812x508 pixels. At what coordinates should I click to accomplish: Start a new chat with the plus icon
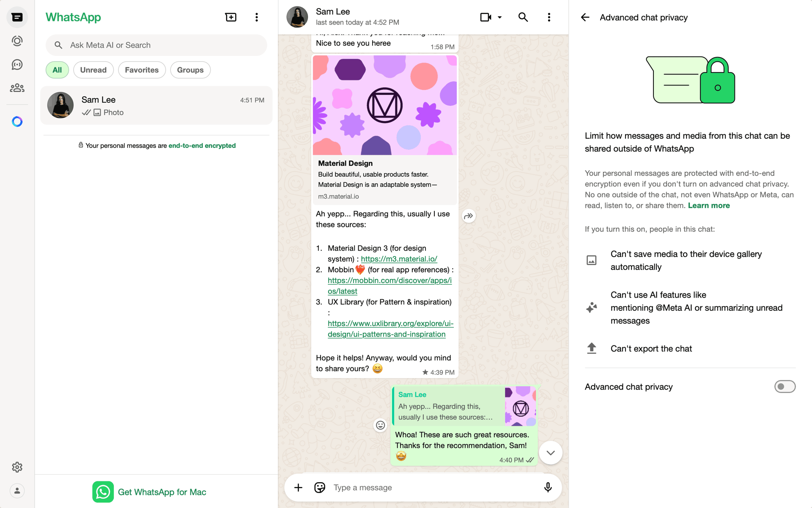(x=230, y=17)
